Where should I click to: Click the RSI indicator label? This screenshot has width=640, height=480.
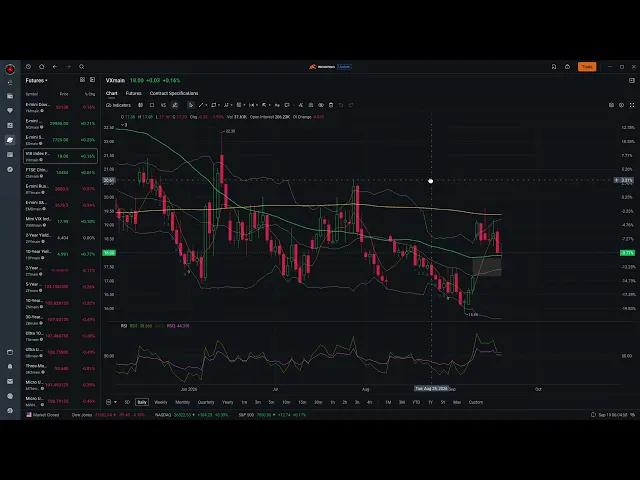(x=124, y=326)
